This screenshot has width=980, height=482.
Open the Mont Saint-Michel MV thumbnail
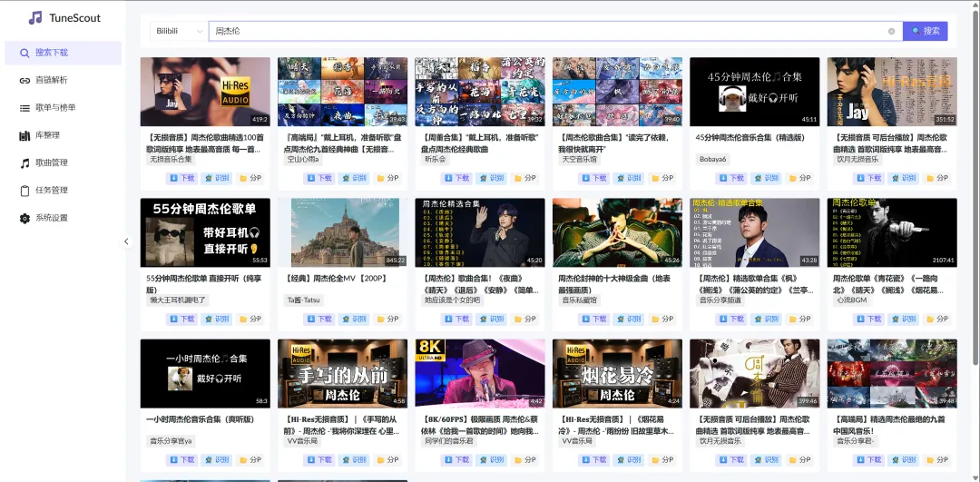coord(342,232)
